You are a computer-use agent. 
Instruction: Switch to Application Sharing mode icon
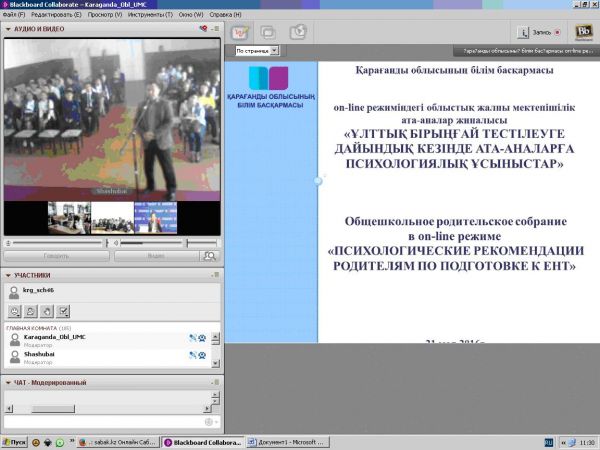pyautogui.click(x=269, y=31)
